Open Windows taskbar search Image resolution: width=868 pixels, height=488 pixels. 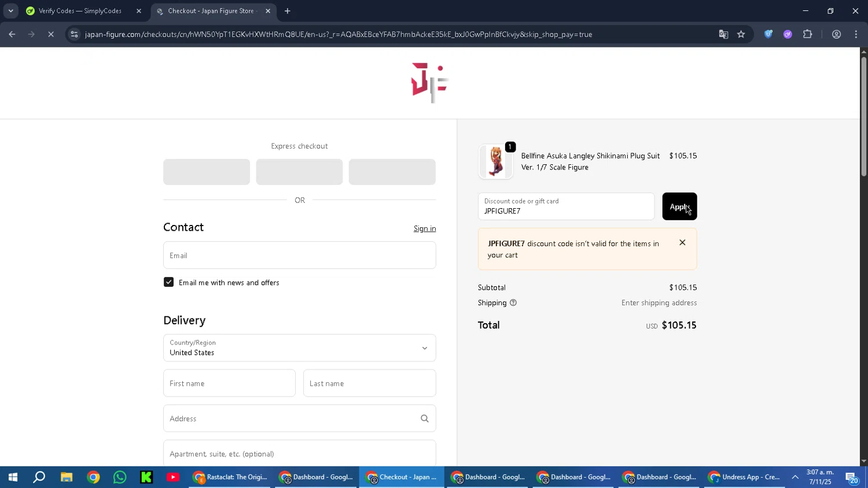coord(39,477)
